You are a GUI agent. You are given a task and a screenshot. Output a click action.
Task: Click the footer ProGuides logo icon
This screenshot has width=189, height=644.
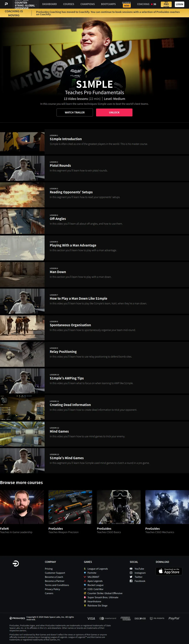pos(16,563)
